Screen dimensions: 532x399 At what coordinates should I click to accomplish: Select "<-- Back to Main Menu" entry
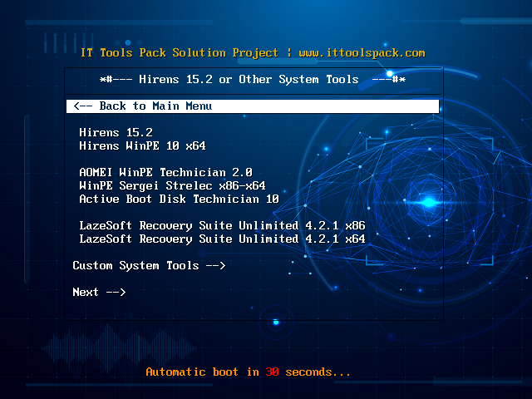click(253, 106)
